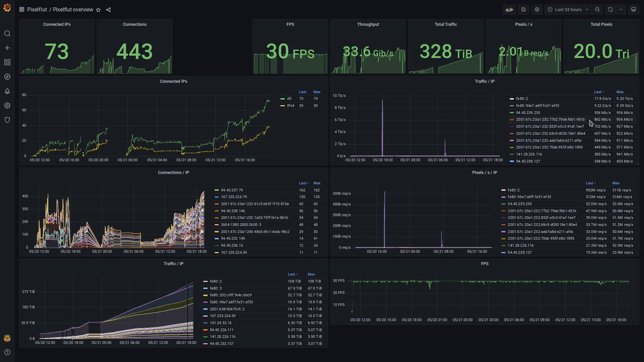The height and width of the screenshot is (362, 644).
Task: Save the dashboard with disk icon
Action: (x=523, y=10)
